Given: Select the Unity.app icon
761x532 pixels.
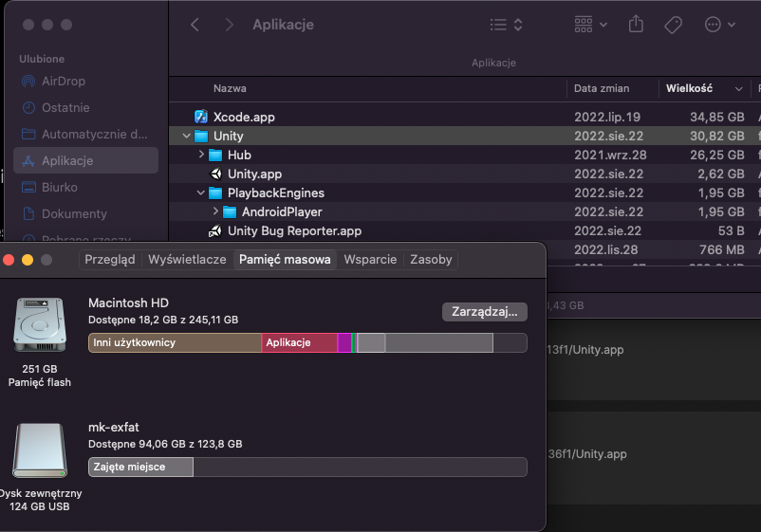Looking at the screenshot, I should tap(216, 174).
